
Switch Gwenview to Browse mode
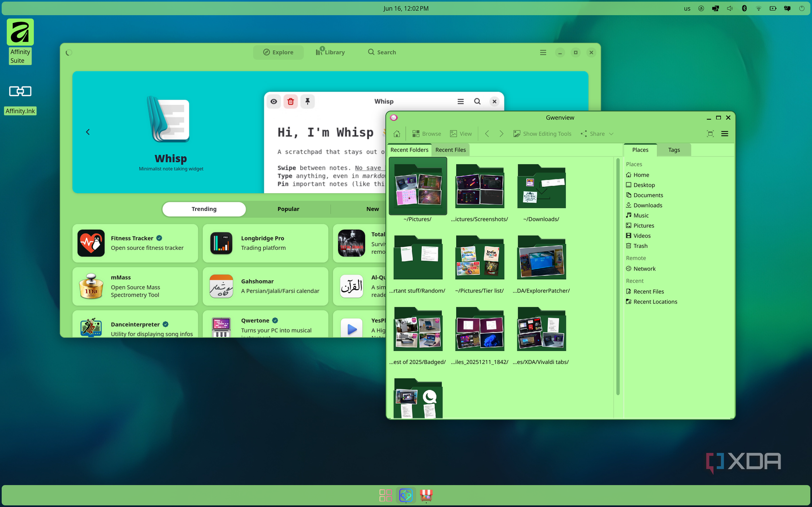pos(427,134)
